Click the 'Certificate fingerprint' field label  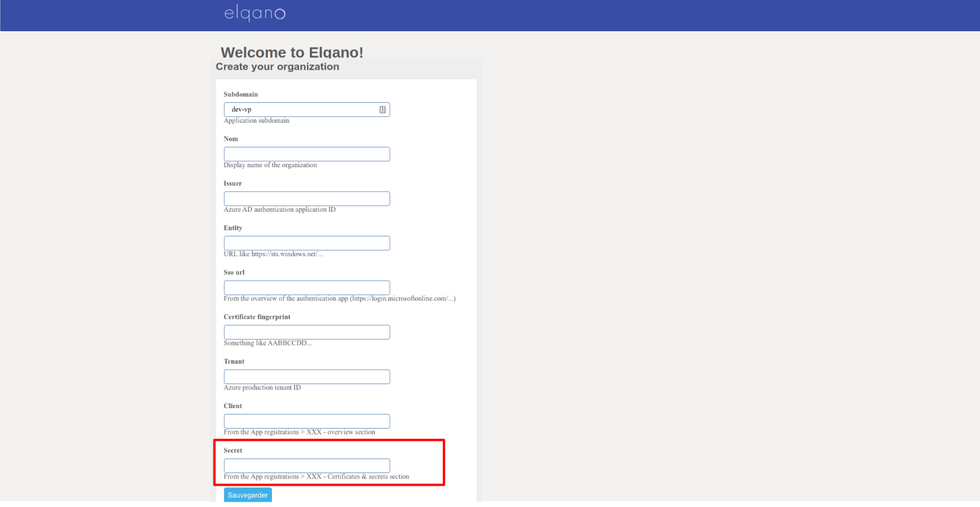[x=257, y=317]
